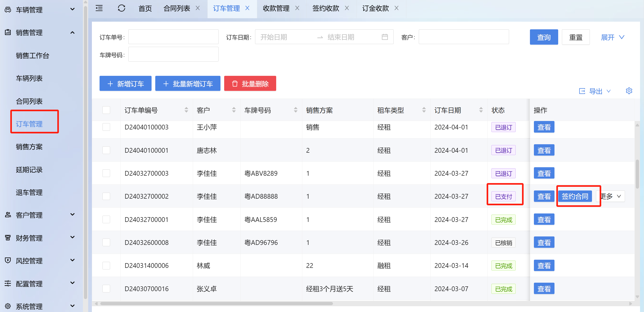Select checkbox for order D24032700002
This screenshot has width=644, height=312.
(x=106, y=196)
